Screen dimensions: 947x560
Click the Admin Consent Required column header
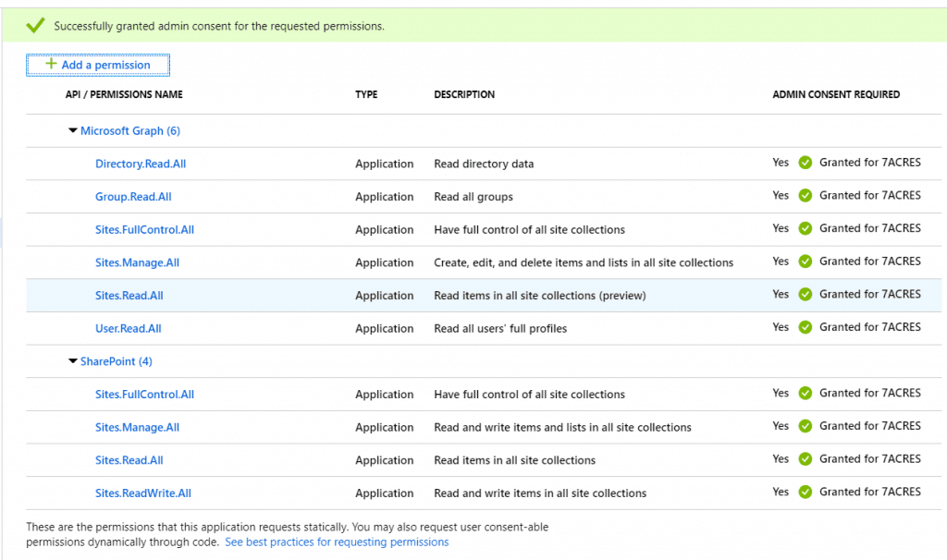click(x=836, y=94)
